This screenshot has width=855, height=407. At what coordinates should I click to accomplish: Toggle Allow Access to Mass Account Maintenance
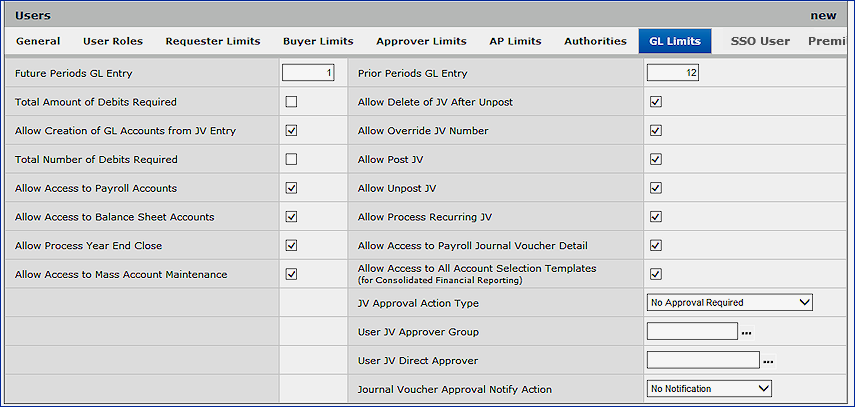pyautogui.click(x=291, y=274)
